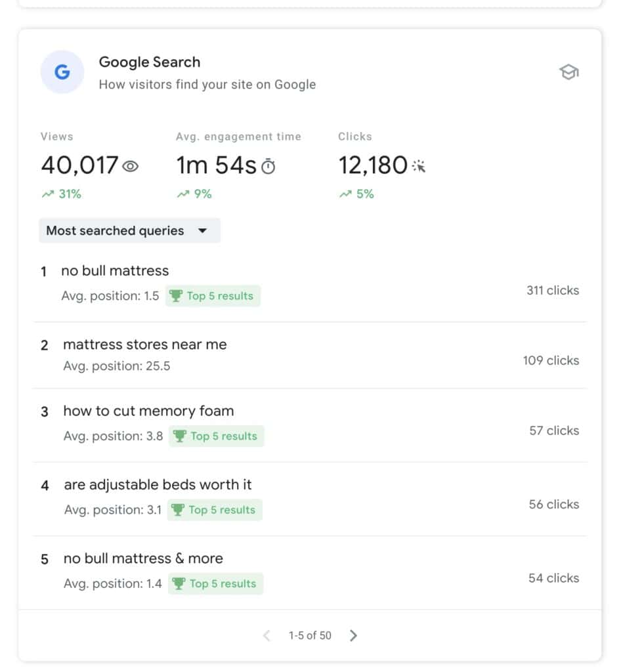The width and height of the screenshot is (621, 672).
Task: Click the trophy icon for no bull mattress
Action: click(x=176, y=296)
